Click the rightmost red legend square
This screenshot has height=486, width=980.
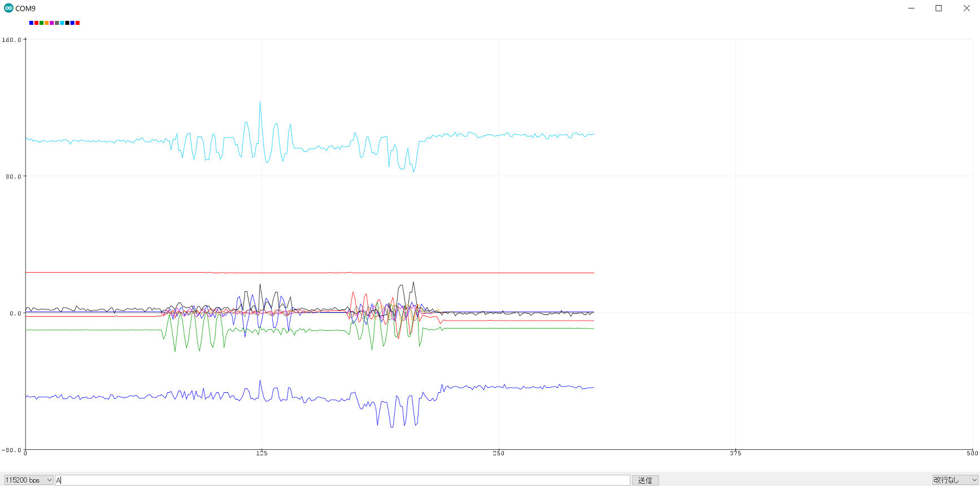pos(77,23)
